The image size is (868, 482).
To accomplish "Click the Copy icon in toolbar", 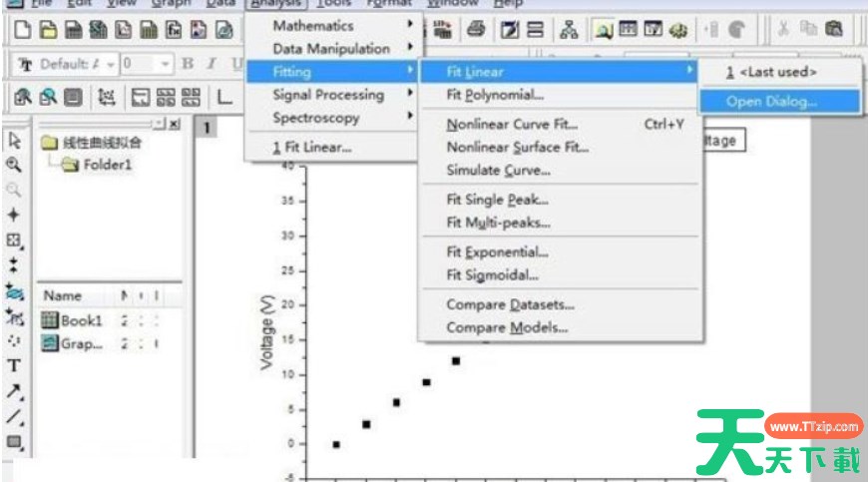I will 808,29.
